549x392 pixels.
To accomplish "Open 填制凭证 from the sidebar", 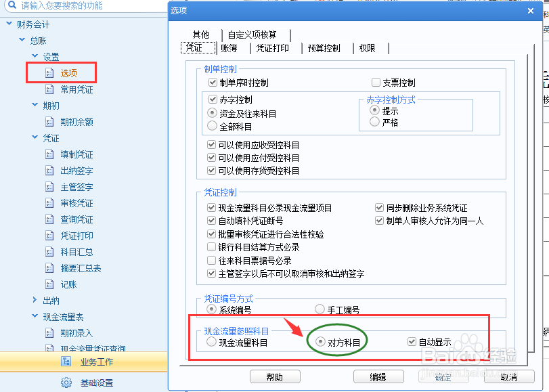I will coord(75,154).
